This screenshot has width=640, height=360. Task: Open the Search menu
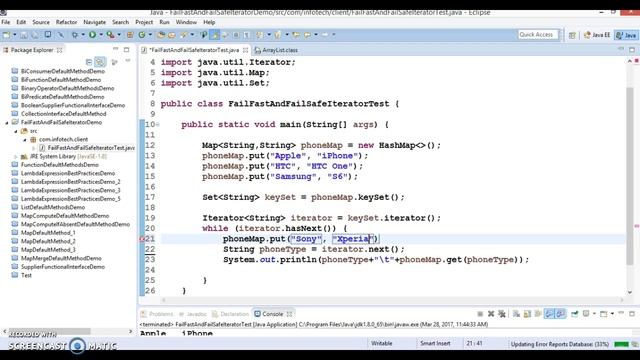click(x=120, y=22)
